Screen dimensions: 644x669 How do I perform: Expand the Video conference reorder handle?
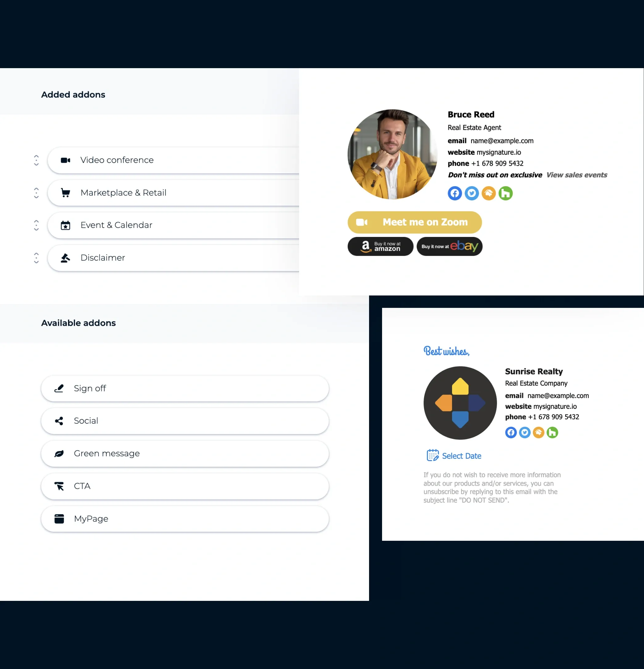point(37,160)
